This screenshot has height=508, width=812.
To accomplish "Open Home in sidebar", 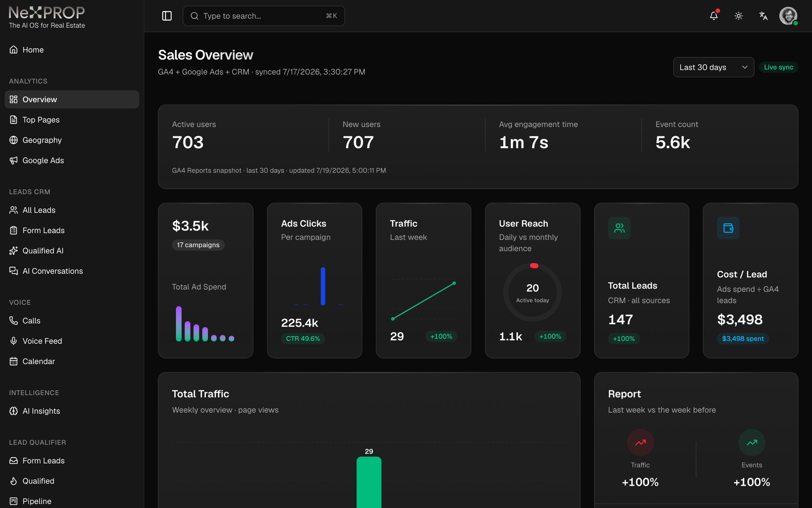I will (72, 50).
